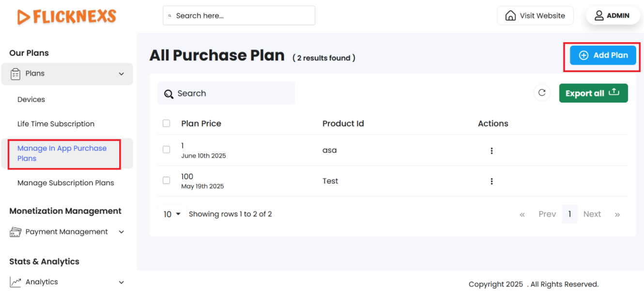Focus the top Search here input field
Viewport: 644px width, 294px height.
pos(242,15)
